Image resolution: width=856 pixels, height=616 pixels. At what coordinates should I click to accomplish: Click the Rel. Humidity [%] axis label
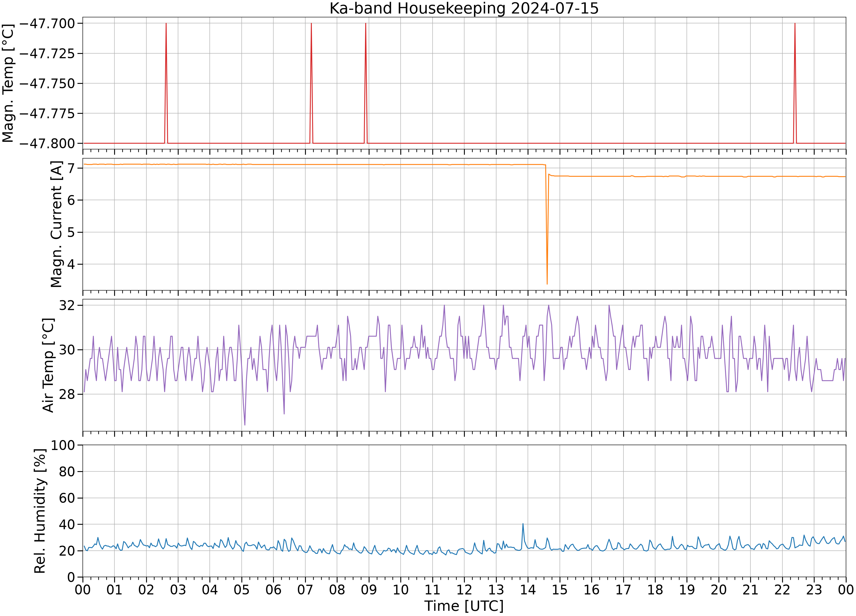pos(40,511)
